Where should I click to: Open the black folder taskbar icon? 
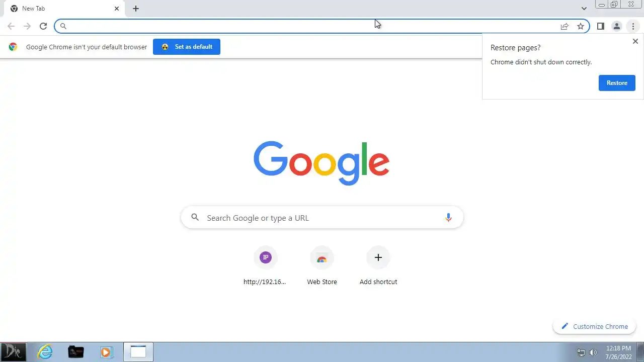76,352
